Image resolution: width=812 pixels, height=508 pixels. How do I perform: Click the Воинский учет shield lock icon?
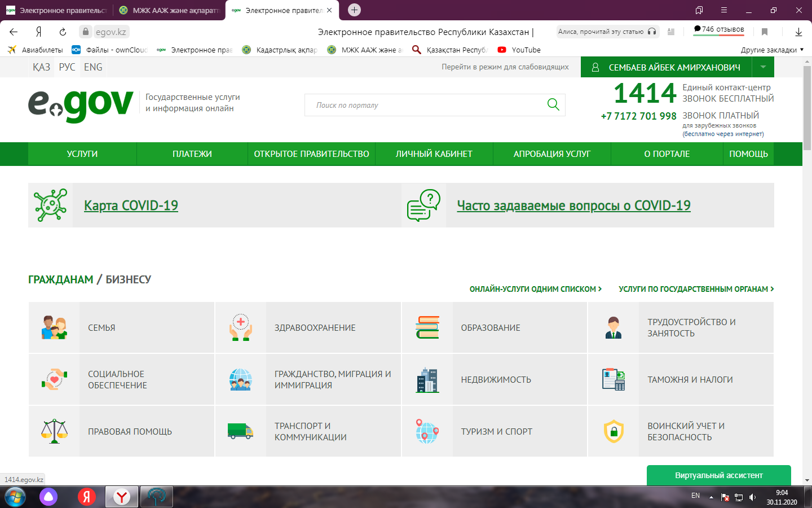[x=614, y=431]
